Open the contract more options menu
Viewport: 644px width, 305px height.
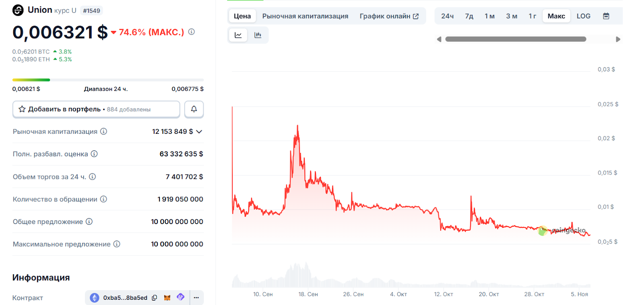pos(196,298)
